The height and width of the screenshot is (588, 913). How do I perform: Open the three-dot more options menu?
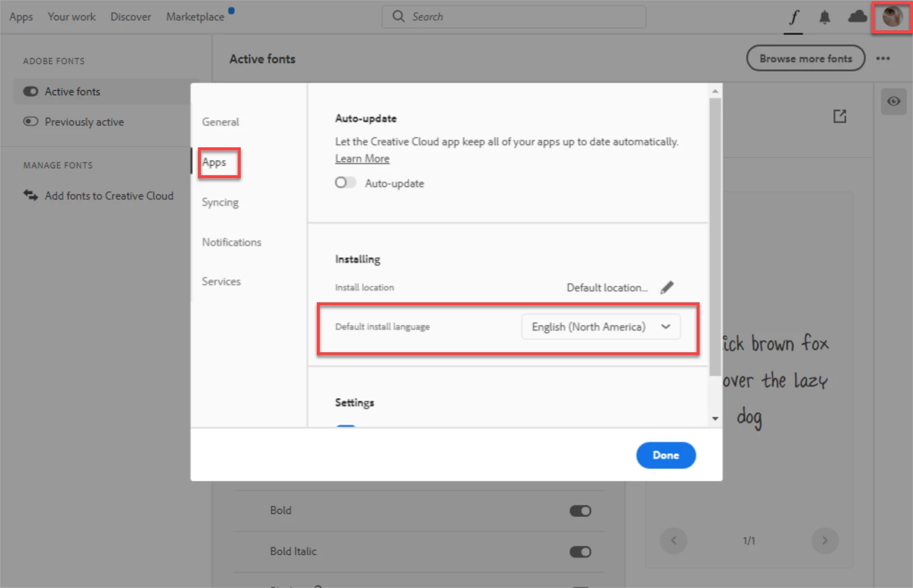(x=883, y=58)
